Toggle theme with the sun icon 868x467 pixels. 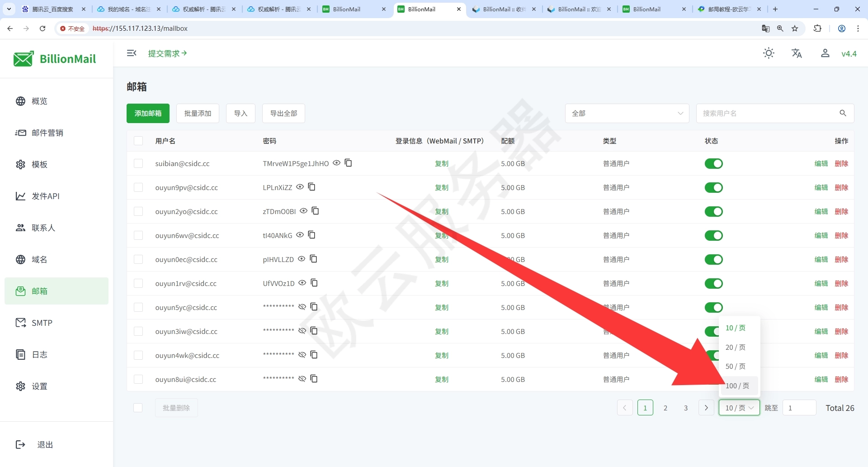769,53
